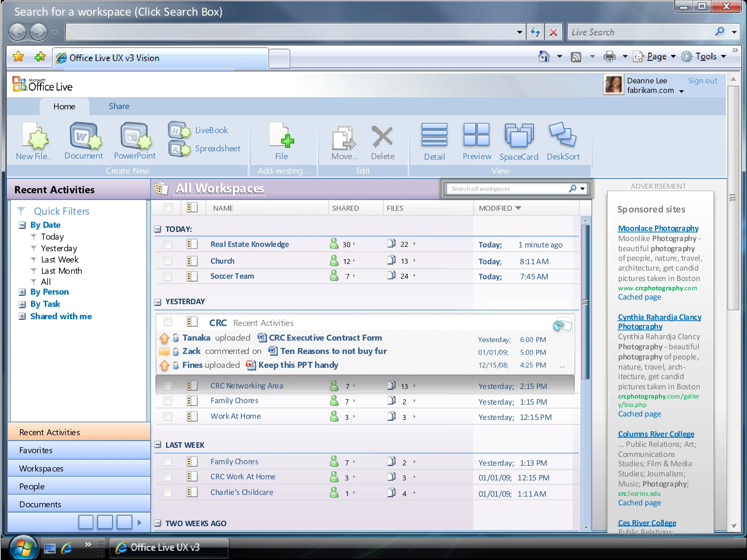Collapse the TODAY group
Image resolution: width=747 pixels, height=560 pixels.
pyautogui.click(x=158, y=229)
